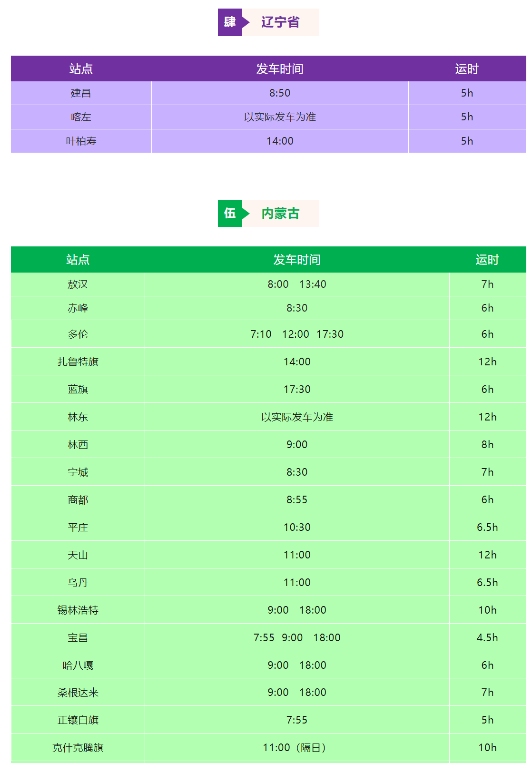
Task: Select the 建昌 station cell
Action: click(x=81, y=93)
